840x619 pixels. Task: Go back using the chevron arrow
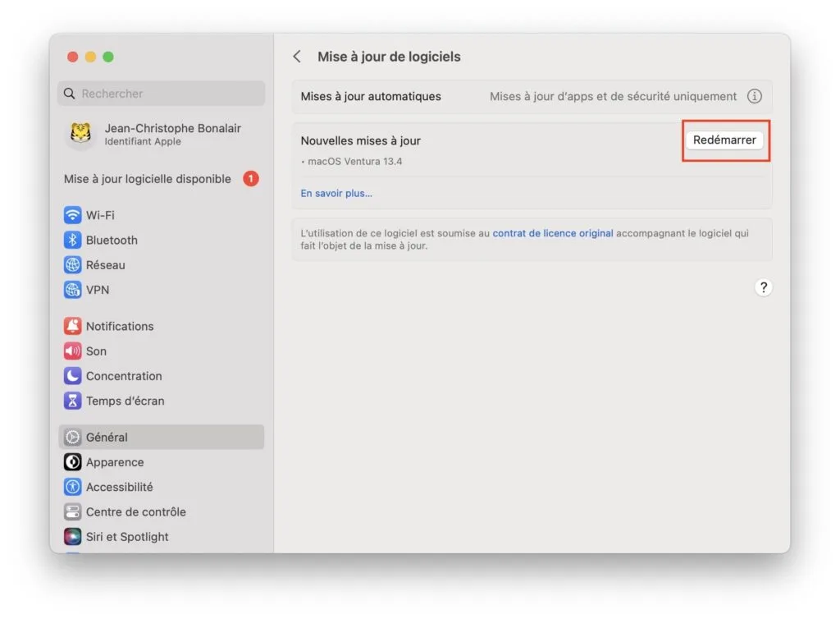coord(297,57)
